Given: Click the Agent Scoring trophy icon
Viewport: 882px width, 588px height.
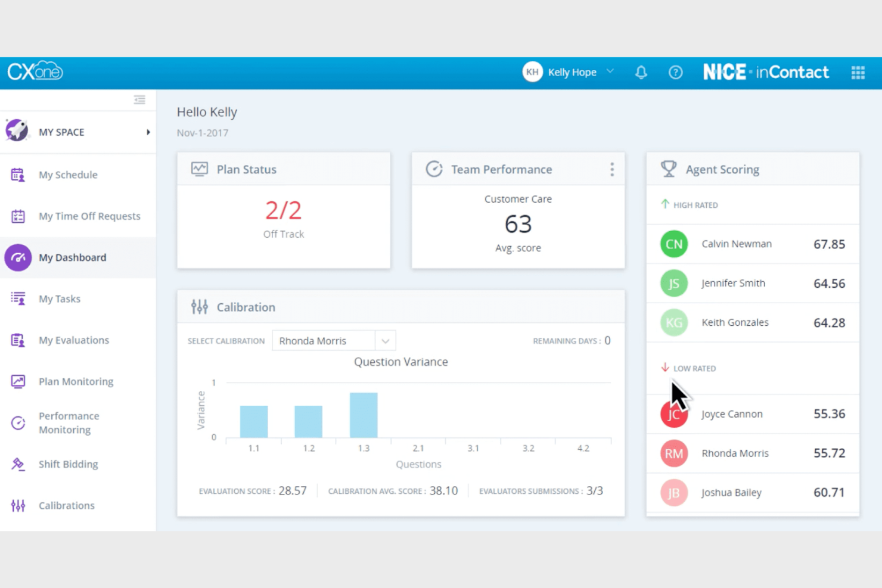Looking at the screenshot, I should coord(668,169).
